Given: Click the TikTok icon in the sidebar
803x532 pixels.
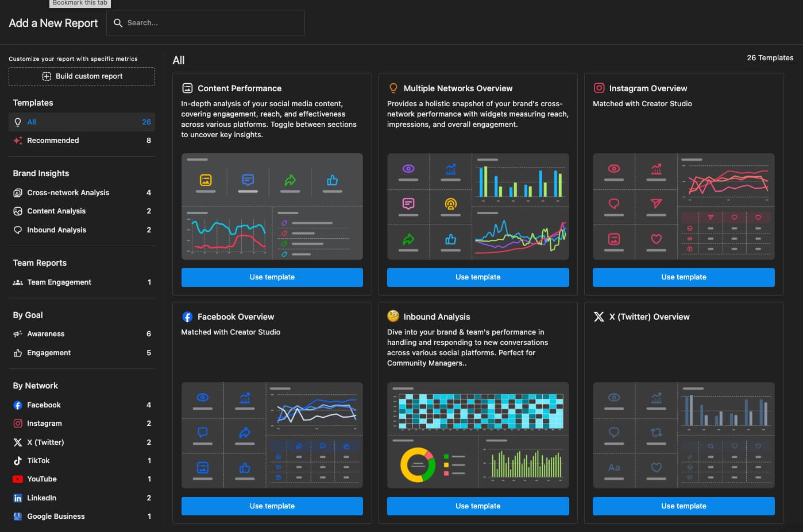Looking at the screenshot, I should tap(16, 460).
